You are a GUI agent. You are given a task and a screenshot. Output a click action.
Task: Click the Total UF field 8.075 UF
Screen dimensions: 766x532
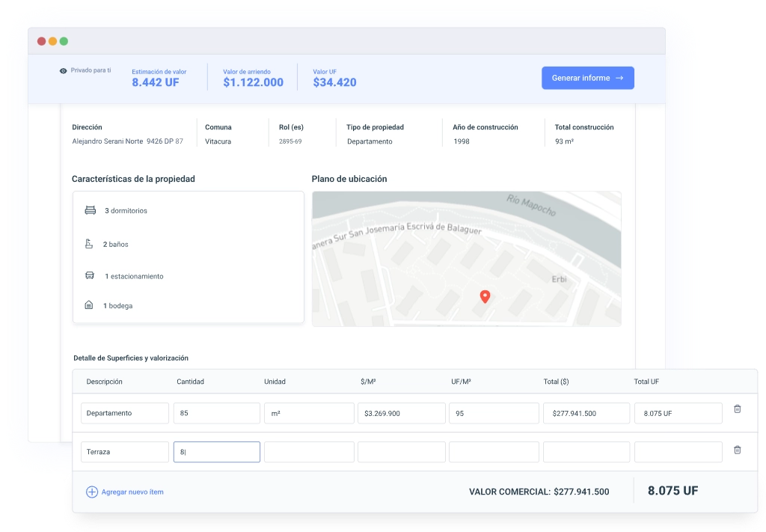click(x=678, y=413)
